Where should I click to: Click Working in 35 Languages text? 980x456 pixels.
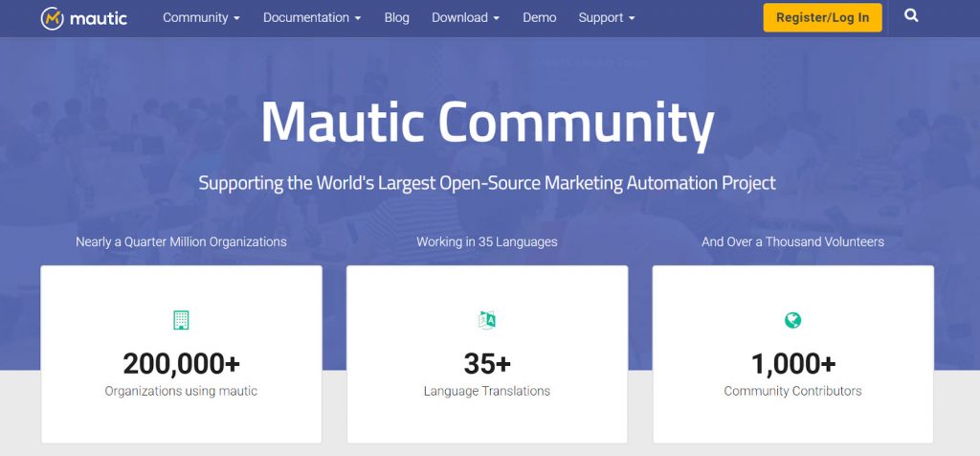coord(487,241)
